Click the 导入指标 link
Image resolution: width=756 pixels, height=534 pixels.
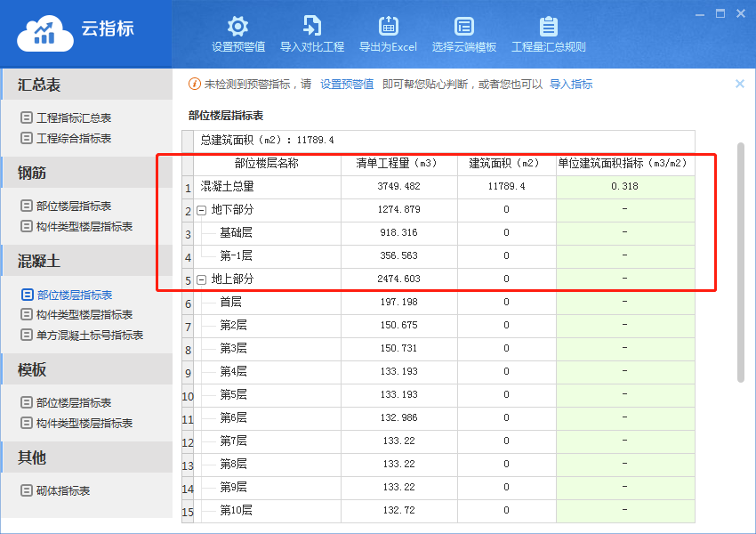[x=571, y=85]
